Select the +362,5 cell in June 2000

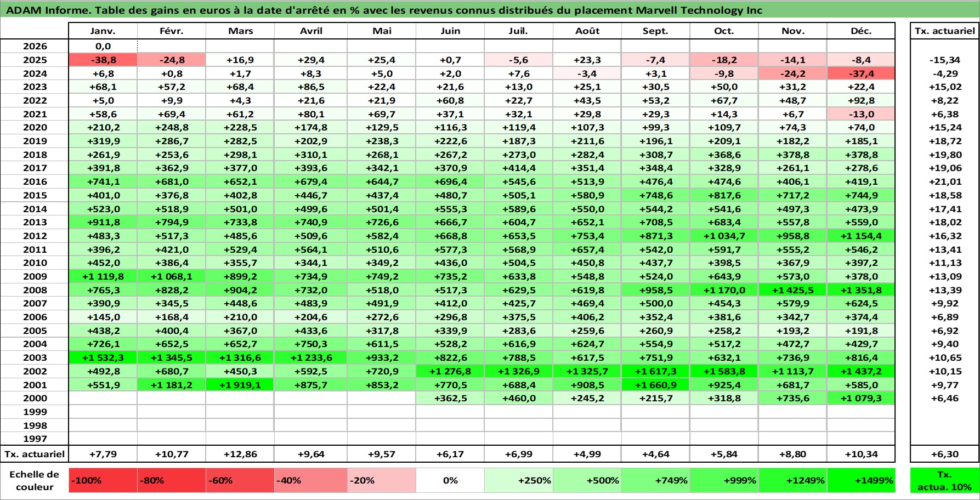pyautogui.click(x=450, y=398)
